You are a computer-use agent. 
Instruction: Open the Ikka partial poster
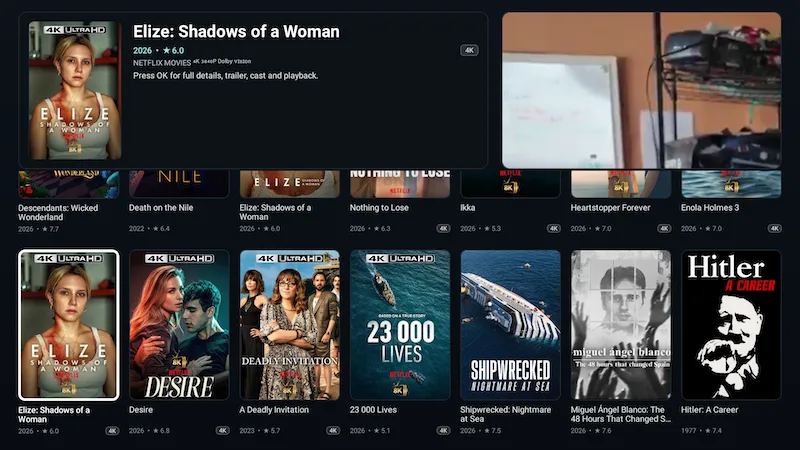pos(510,184)
